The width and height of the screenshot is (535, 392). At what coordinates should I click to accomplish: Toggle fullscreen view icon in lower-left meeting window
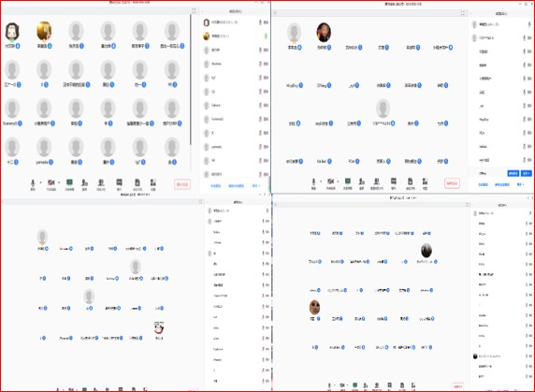tap(200, 202)
